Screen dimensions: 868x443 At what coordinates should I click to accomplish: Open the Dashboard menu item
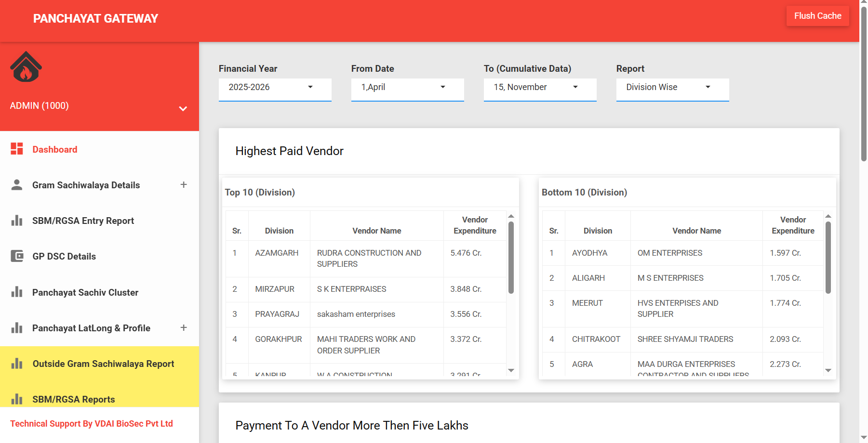54,149
